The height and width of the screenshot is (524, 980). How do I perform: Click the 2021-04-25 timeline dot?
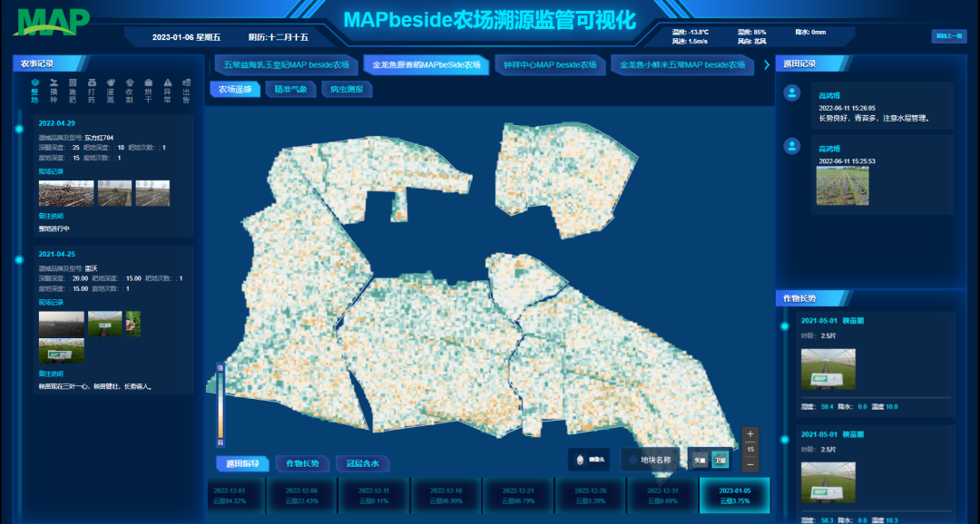point(19,260)
